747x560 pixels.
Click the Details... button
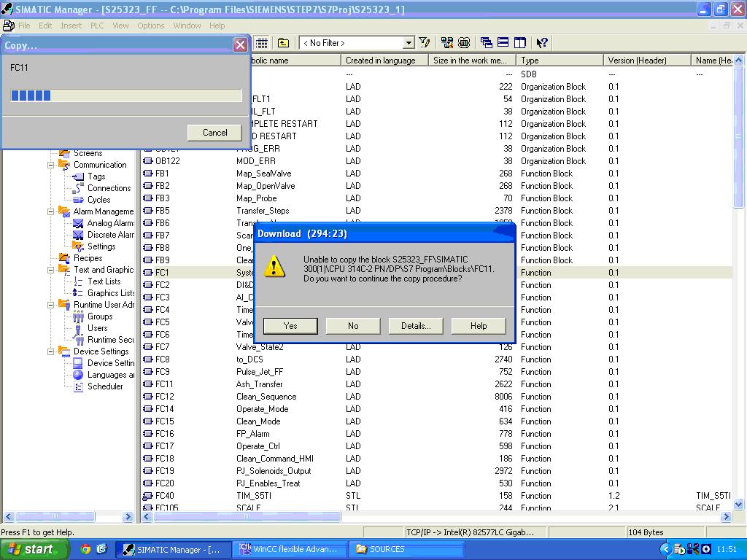coord(416,326)
